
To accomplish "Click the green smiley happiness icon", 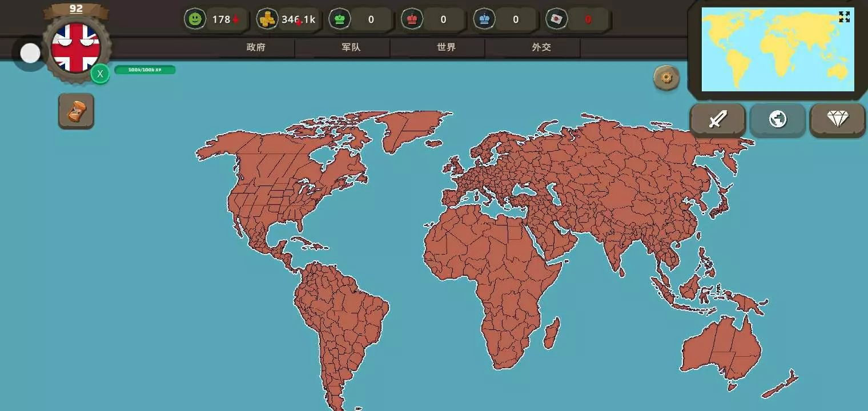I will tap(195, 19).
